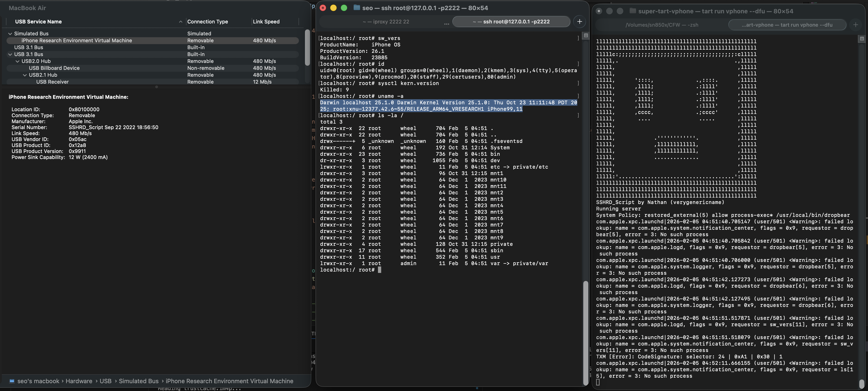Click the computer icon in the path bar

(x=12, y=381)
